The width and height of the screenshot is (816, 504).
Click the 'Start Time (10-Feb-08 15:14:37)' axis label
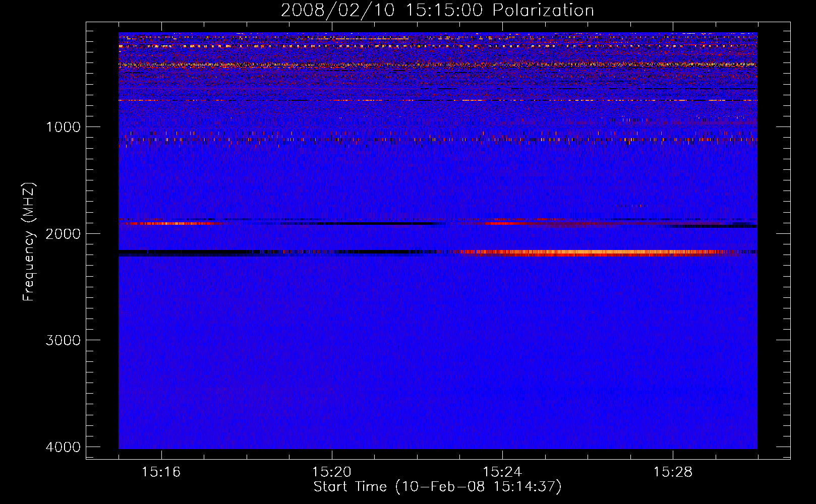(x=437, y=487)
